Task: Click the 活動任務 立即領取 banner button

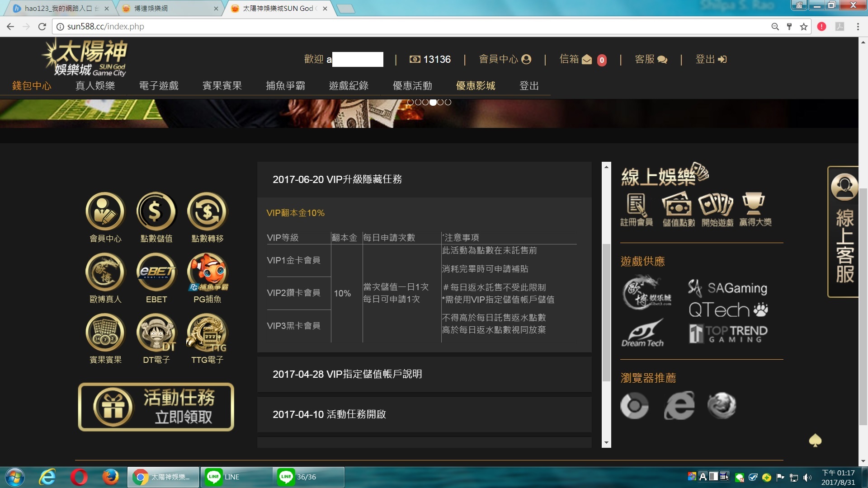Action: point(156,407)
